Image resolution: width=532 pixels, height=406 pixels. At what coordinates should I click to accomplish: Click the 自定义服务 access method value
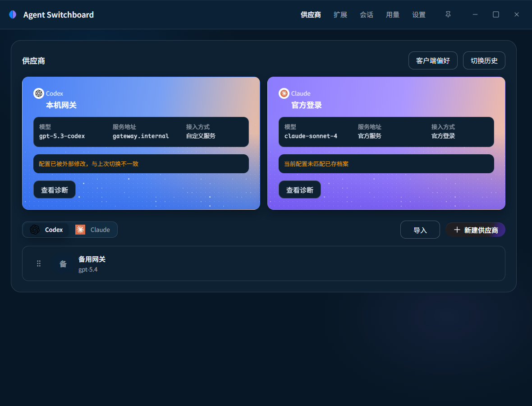click(201, 136)
